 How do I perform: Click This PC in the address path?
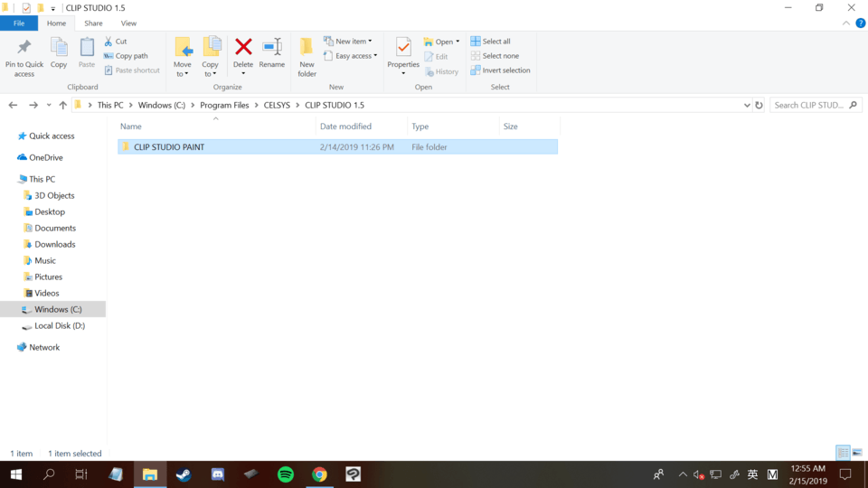click(x=110, y=105)
